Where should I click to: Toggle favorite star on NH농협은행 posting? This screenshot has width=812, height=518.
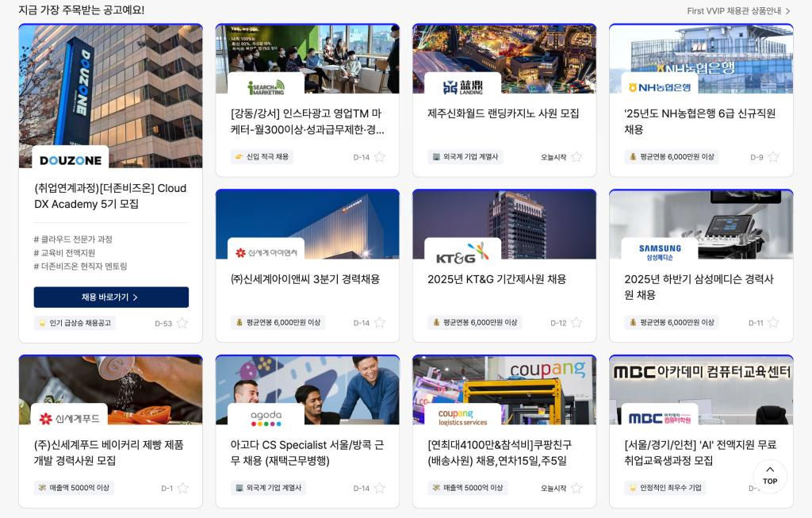pos(773,157)
